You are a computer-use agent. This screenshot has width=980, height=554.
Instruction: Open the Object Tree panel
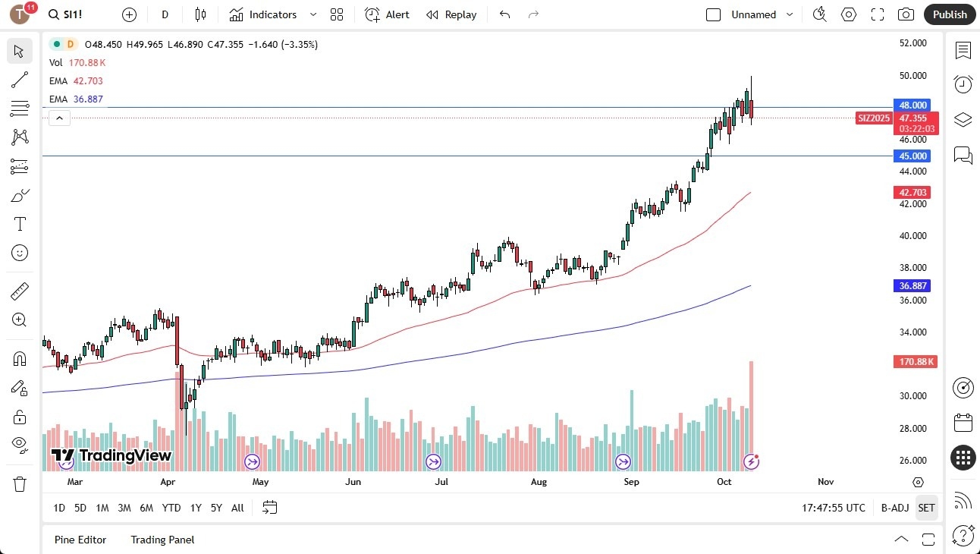pos(963,119)
